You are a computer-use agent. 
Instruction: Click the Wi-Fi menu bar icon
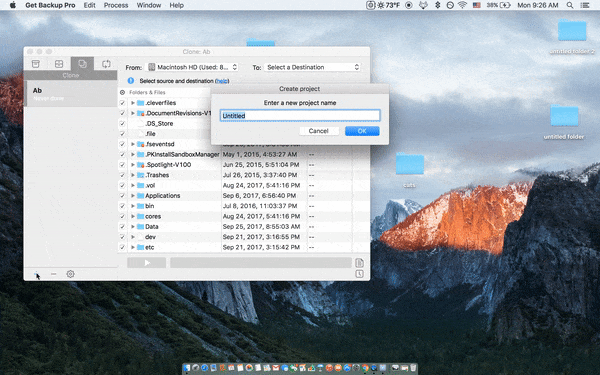(463, 5)
